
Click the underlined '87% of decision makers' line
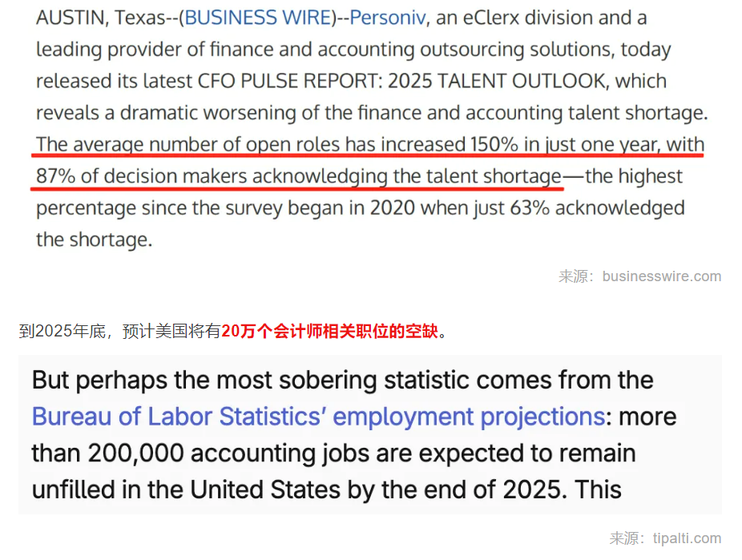point(299,176)
